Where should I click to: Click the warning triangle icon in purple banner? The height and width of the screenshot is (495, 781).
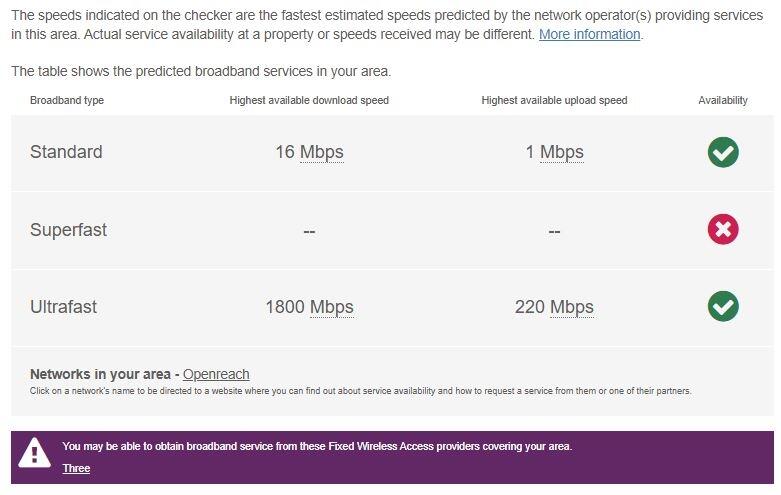point(35,454)
